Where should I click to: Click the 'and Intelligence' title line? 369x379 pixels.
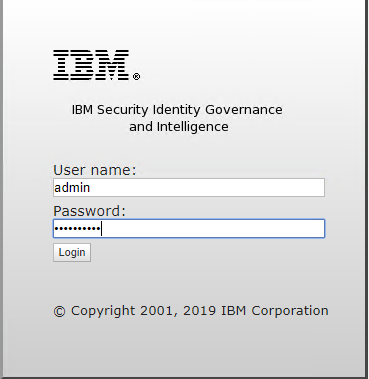[179, 127]
